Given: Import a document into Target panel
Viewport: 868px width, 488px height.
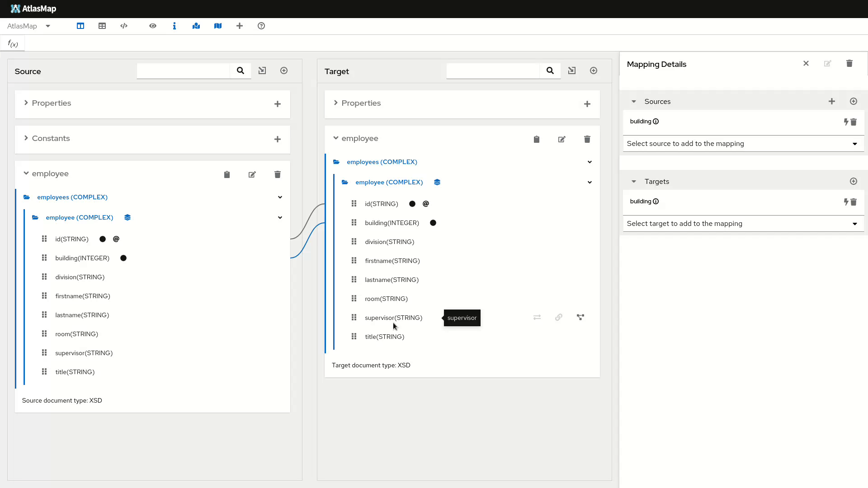Looking at the screenshot, I should [572, 70].
